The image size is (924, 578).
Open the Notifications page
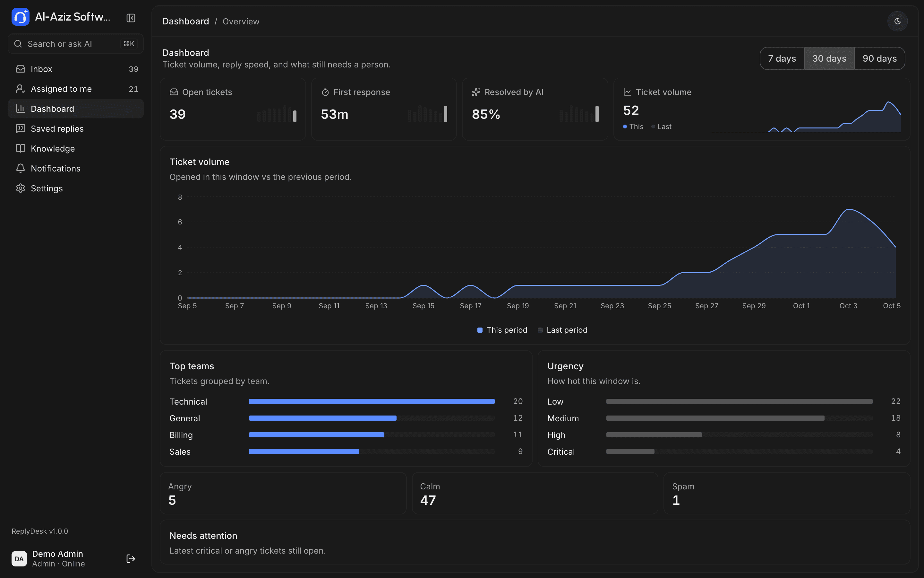(x=76, y=168)
